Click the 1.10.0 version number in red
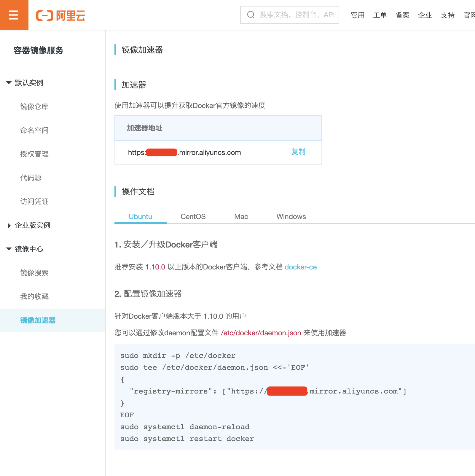475x476 pixels. click(x=155, y=267)
